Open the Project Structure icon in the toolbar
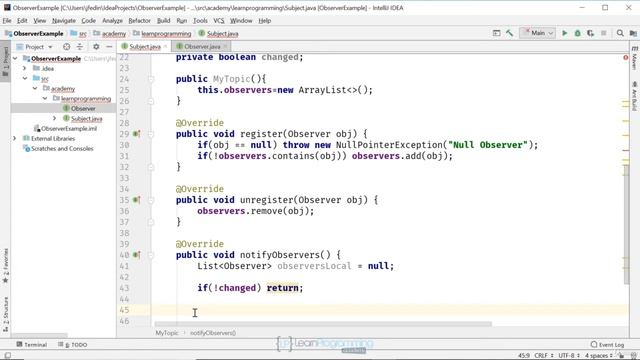The height and width of the screenshot is (360, 640). [633, 33]
